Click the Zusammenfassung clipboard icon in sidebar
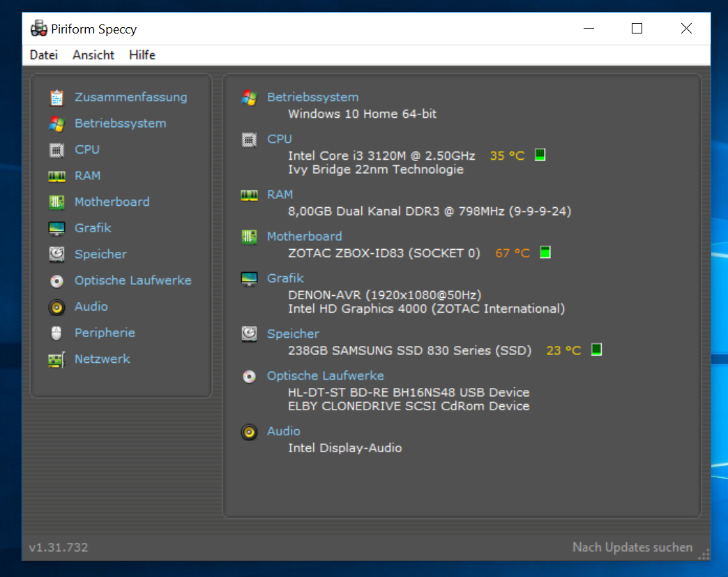Screen dimensions: 728x577 (x=56, y=98)
